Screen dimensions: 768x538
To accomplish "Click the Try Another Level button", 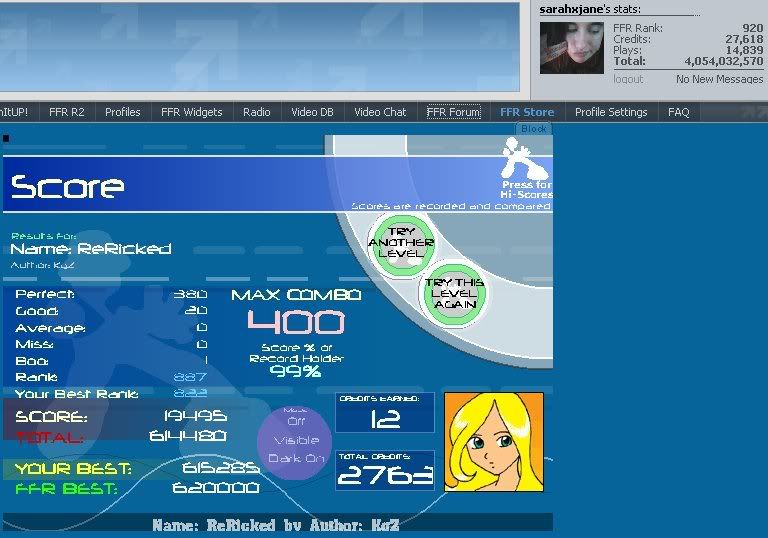I will (x=401, y=241).
